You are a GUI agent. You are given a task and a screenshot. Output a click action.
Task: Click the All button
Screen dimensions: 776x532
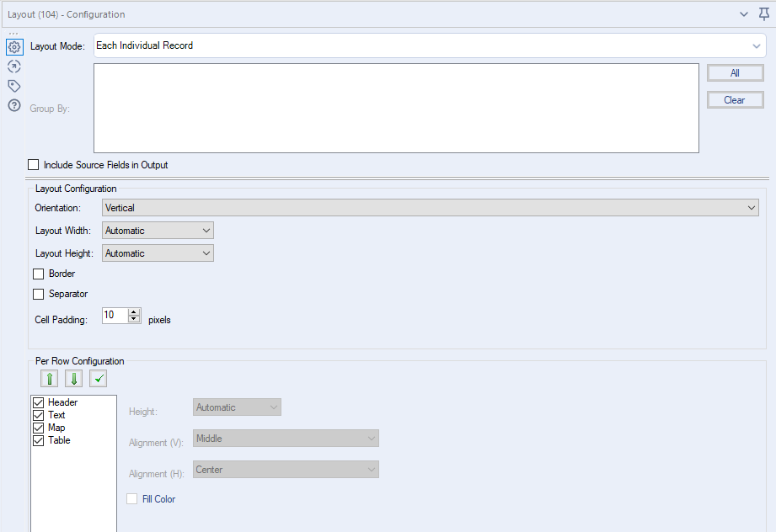pyautogui.click(x=735, y=73)
